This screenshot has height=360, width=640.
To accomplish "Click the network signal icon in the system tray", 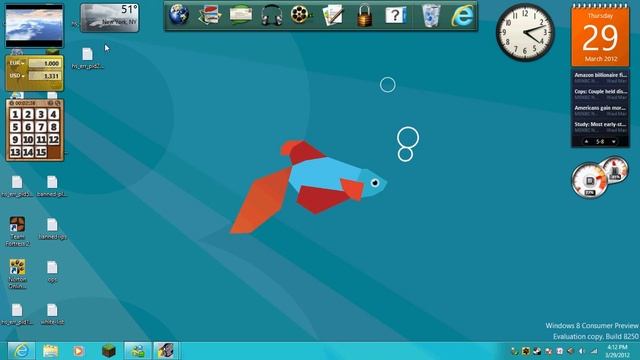I will (x=594, y=351).
